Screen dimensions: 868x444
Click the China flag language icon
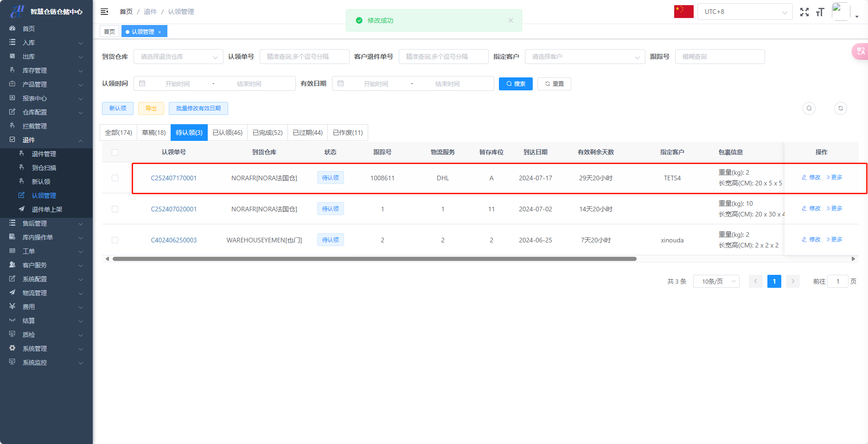pyautogui.click(x=683, y=12)
